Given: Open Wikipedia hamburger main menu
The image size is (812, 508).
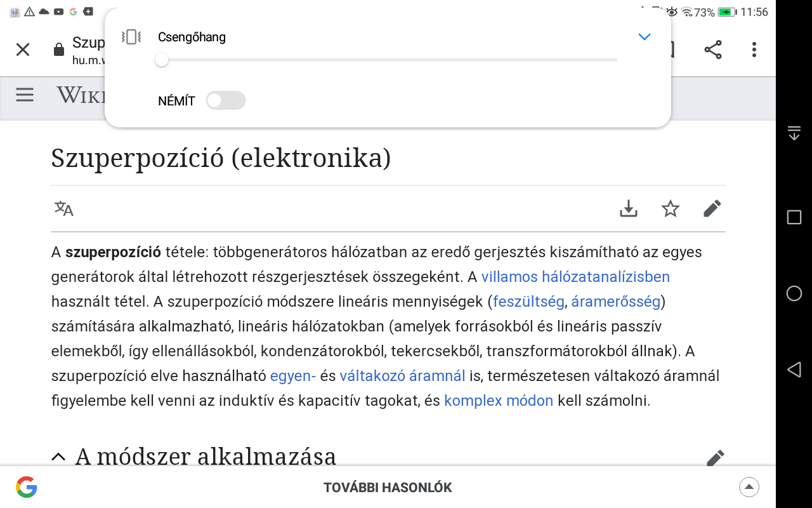Looking at the screenshot, I should pyautogui.click(x=25, y=95).
